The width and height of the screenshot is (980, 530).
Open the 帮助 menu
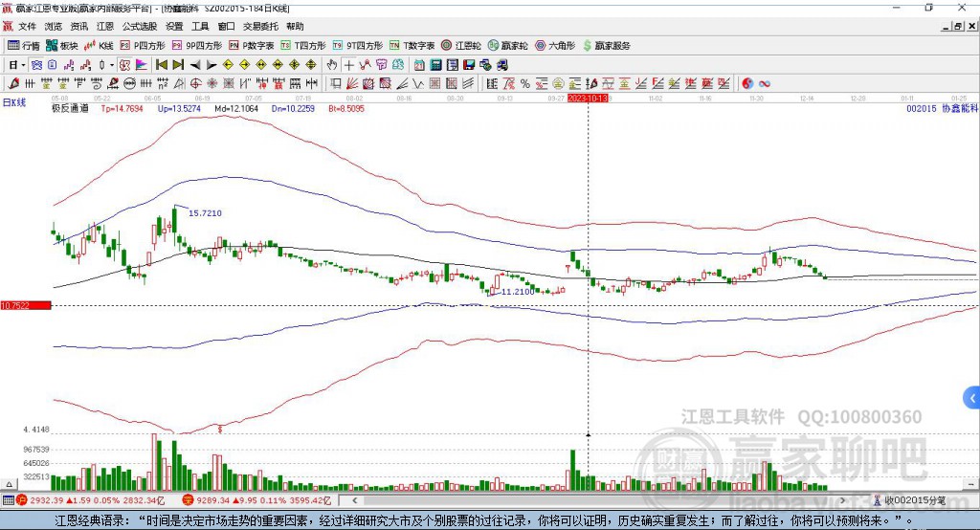coord(295,26)
